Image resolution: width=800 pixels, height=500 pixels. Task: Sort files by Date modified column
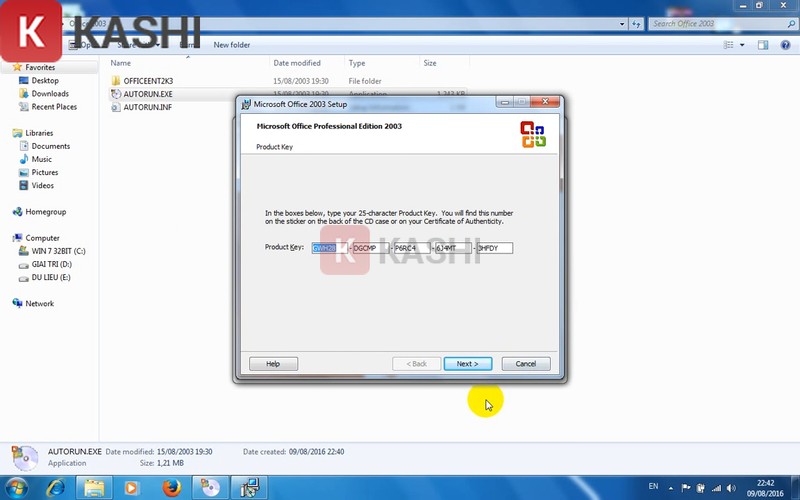[x=297, y=63]
